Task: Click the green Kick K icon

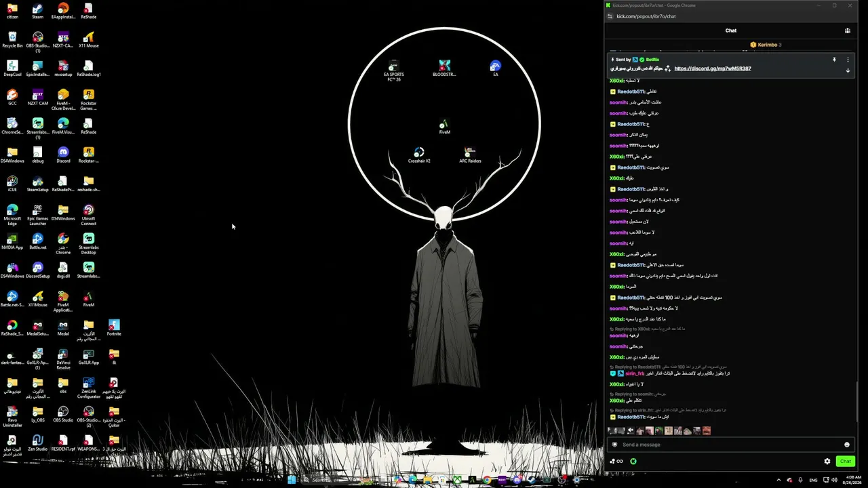Action: click(633, 462)
